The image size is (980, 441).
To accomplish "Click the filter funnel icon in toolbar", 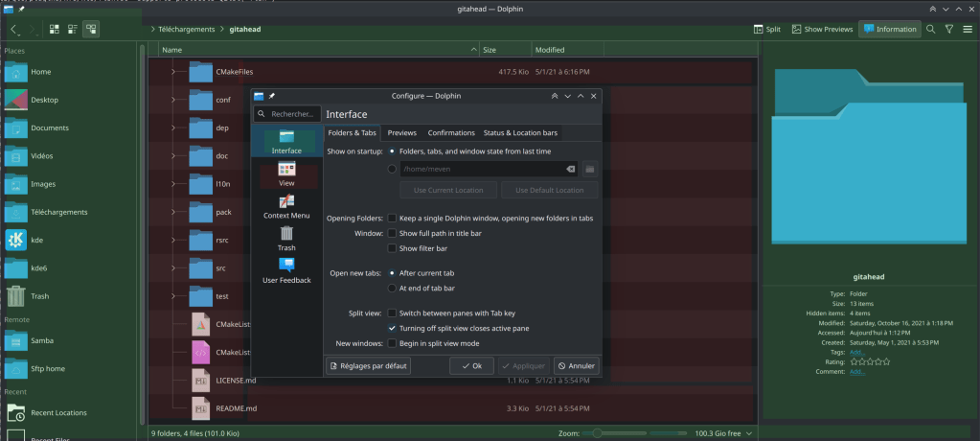I will (949, 29).
